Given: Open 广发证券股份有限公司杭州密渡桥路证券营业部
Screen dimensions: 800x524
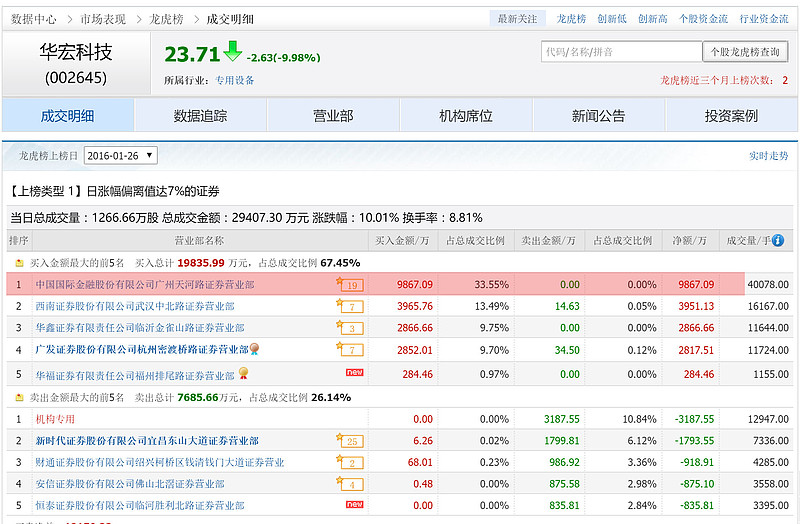Looking at the screenshot, I should 142,350.
